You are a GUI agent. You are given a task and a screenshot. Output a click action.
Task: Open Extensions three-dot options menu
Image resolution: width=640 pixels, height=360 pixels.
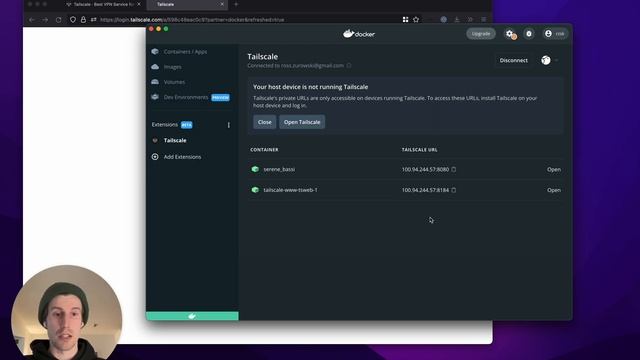click(229, 125)
